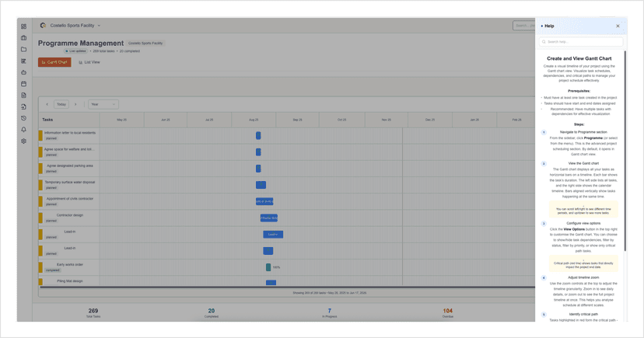Click the Temporary surface water disposal bar
644x338 pixels.
click(x=261, y=185)
